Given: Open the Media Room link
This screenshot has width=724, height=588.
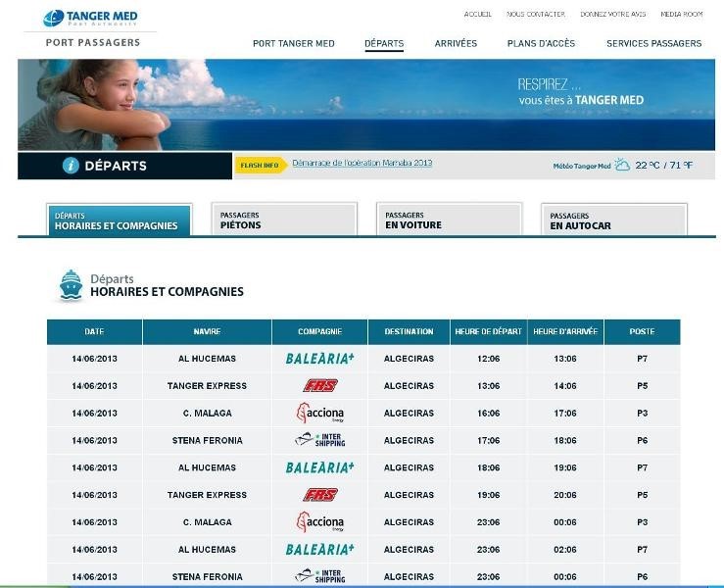Looking at the screenshot, I should pos(681,15).
